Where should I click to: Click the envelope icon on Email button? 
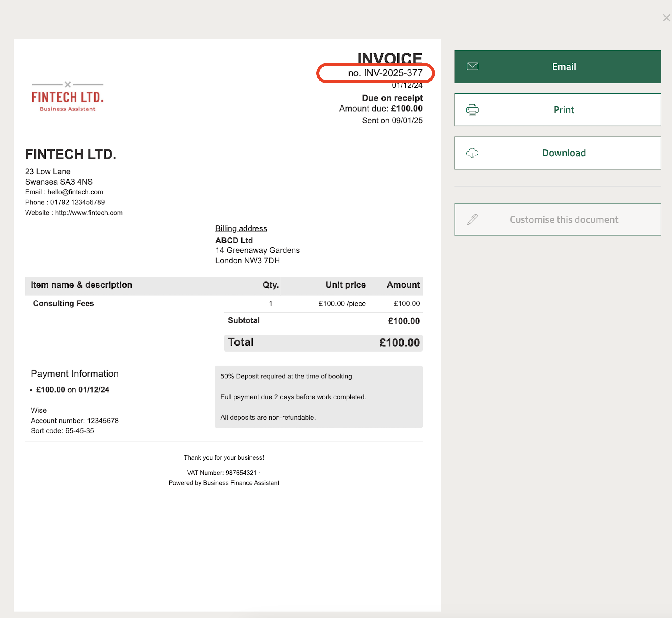(x=472, y=66)
